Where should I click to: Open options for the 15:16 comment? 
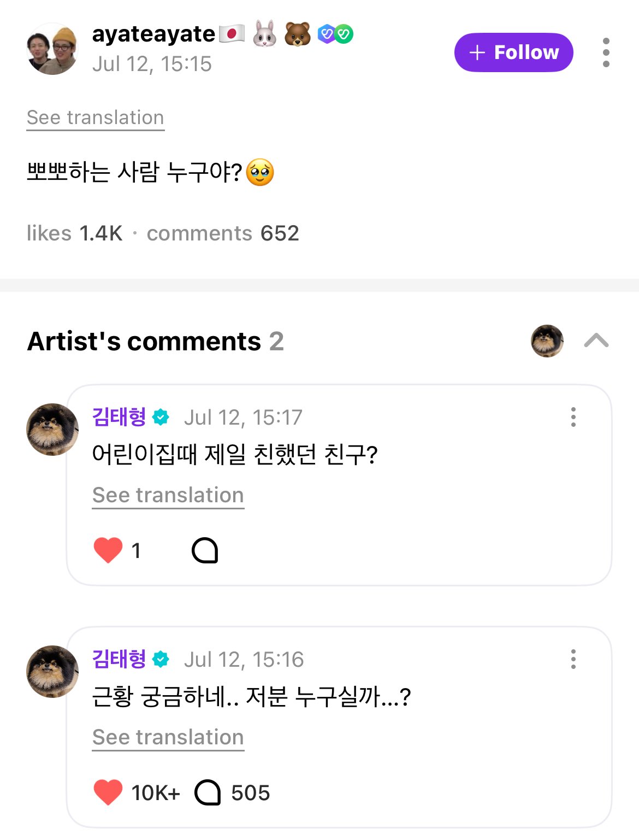[x=573, y=659]
